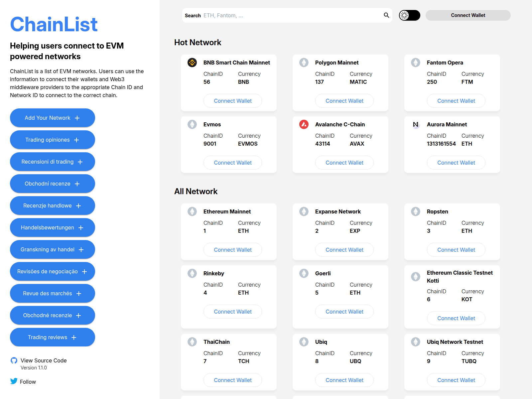The image size is (532, 399).
Task: Open the Recenzje handlowe link button
Action: point(53,205)
